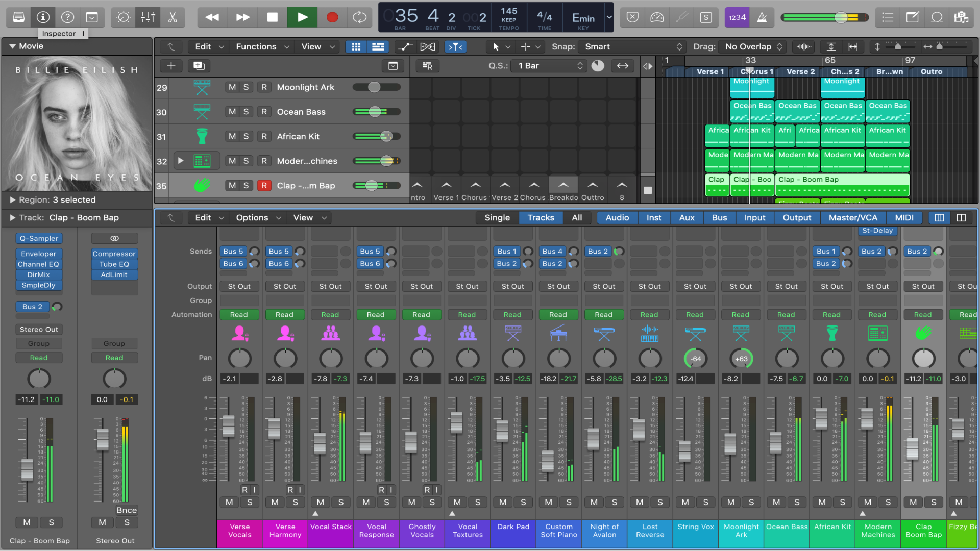Switch to Tracks area view button
Image resolution: width=980 pixels, height=551 pixels.
[x=378, y=47]
